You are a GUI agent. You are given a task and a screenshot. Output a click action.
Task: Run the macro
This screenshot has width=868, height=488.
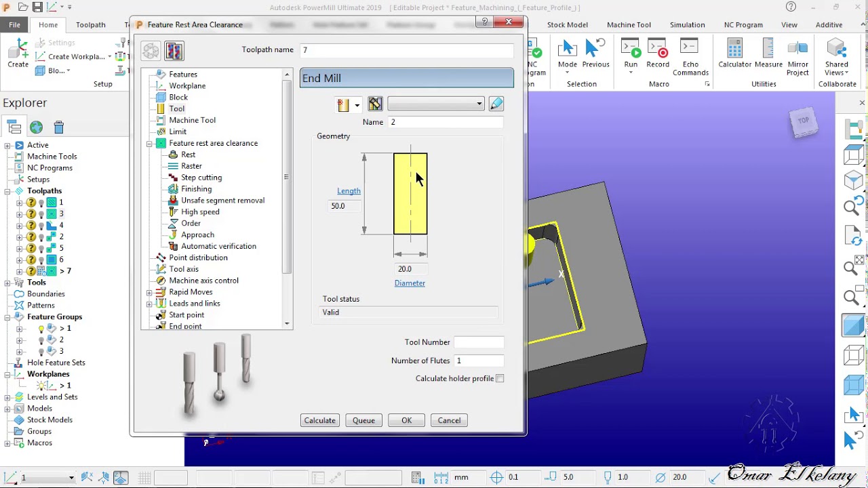(x=631, y=54)
